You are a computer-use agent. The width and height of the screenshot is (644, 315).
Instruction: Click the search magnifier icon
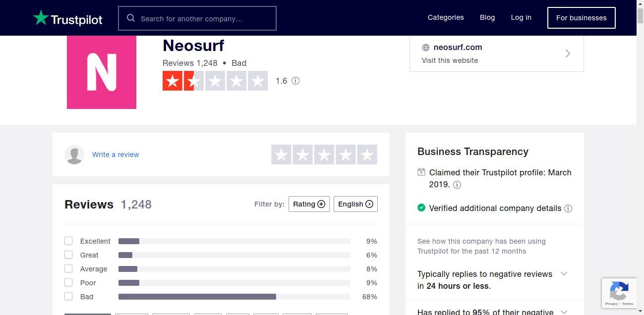pyautogui.click(x=131, y=18)
